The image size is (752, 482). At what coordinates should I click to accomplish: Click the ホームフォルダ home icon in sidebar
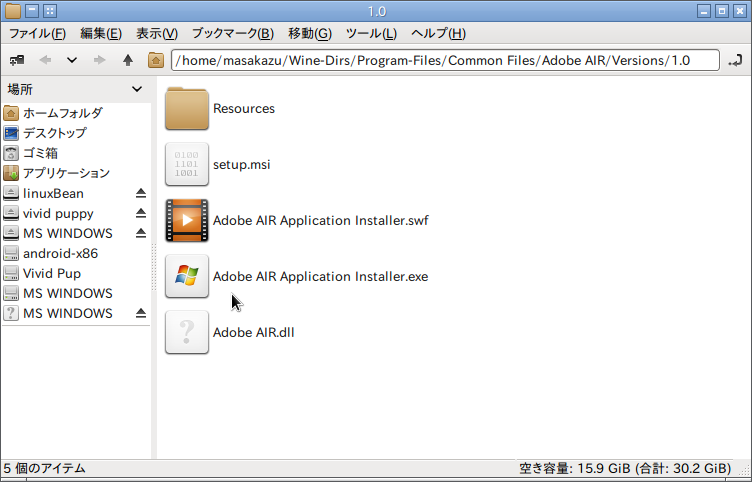click(x=11, y=113)
